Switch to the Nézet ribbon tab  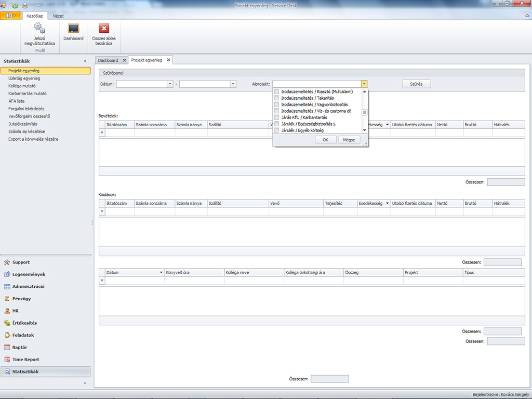coord(58,16)
